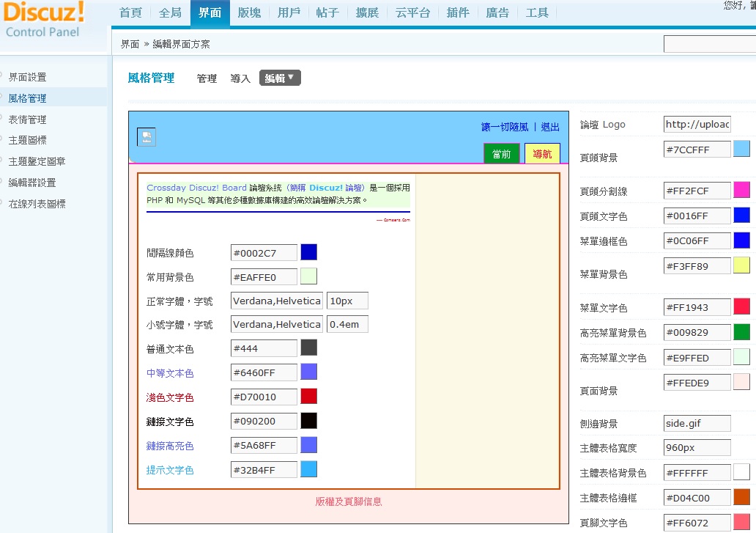The height and width of the screenshot is (533, 756).
Task: Open color picker for 常用背景色 swatch
Action: click(x=309, y=276)
